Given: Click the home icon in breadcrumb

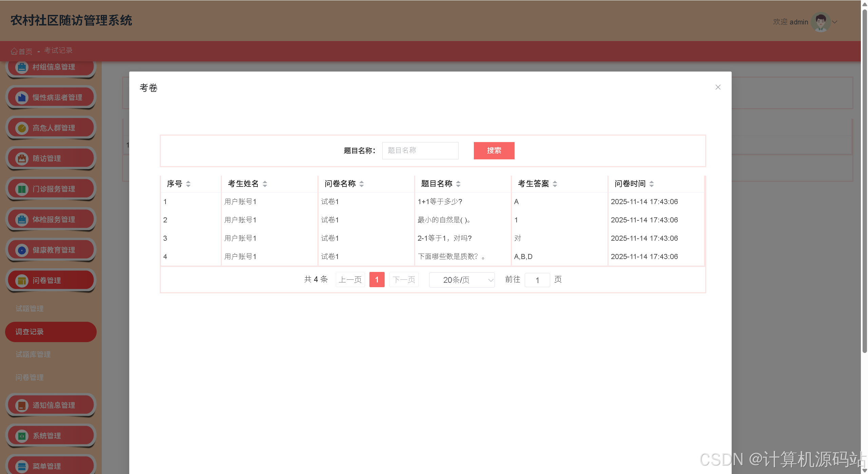Looking at the screenshot, I should 14,51.
